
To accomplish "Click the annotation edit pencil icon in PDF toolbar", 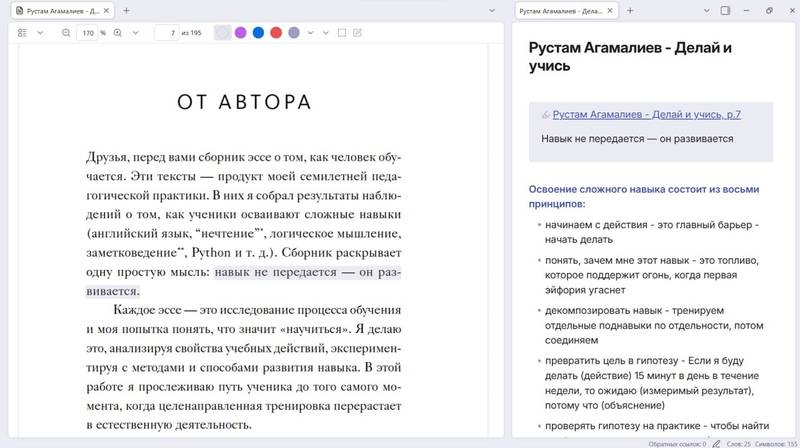I will point(357,33).
